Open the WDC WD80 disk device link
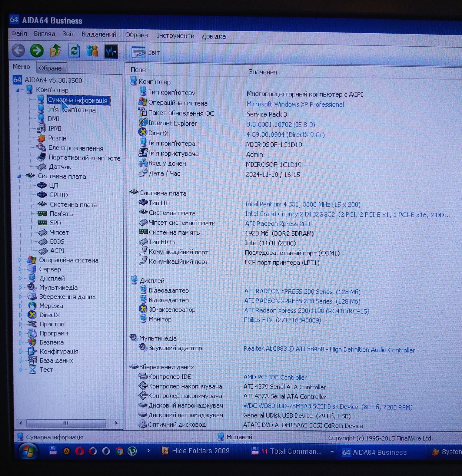 tap(327, 407)
